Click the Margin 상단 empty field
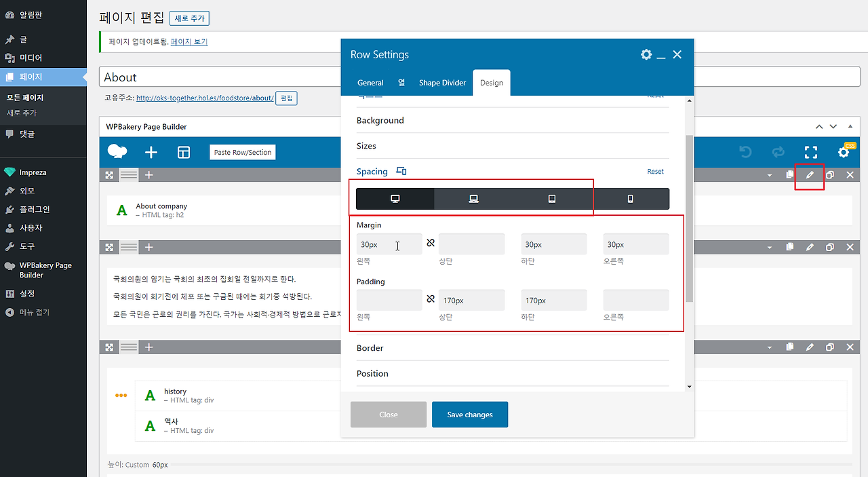Image resolution: width=868 pixels, height=477 pixels. 472,244
